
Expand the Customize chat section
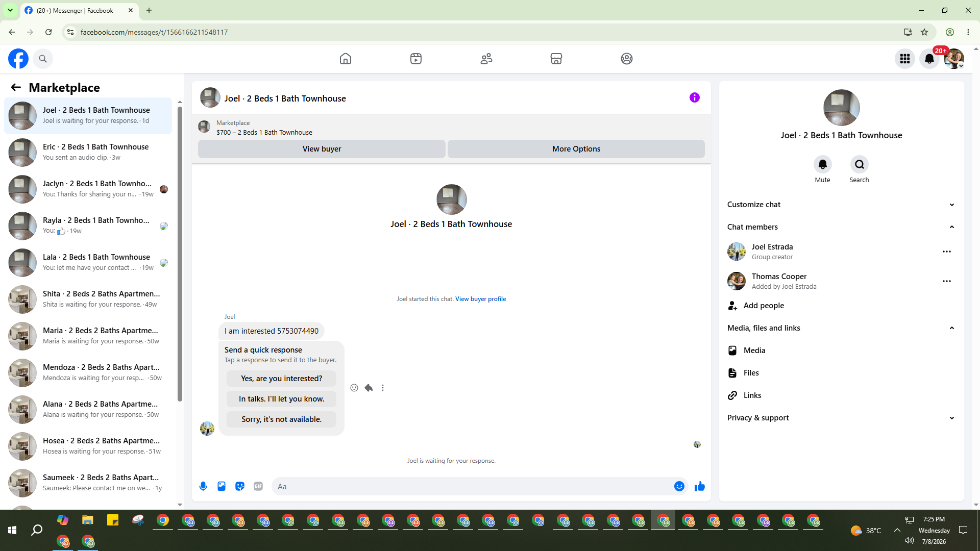click(841, 205)
